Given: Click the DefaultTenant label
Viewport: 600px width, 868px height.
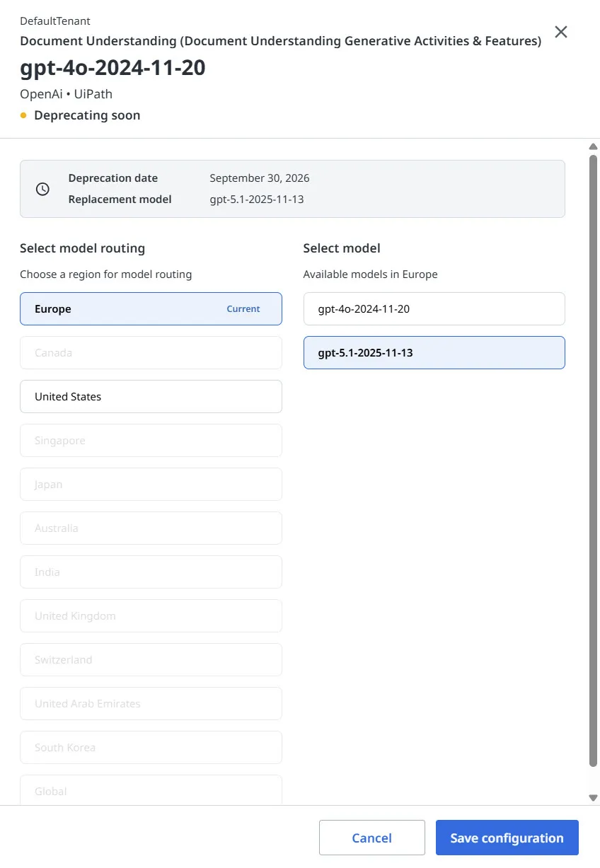Looking at the screenshot, I should point(55,21).
